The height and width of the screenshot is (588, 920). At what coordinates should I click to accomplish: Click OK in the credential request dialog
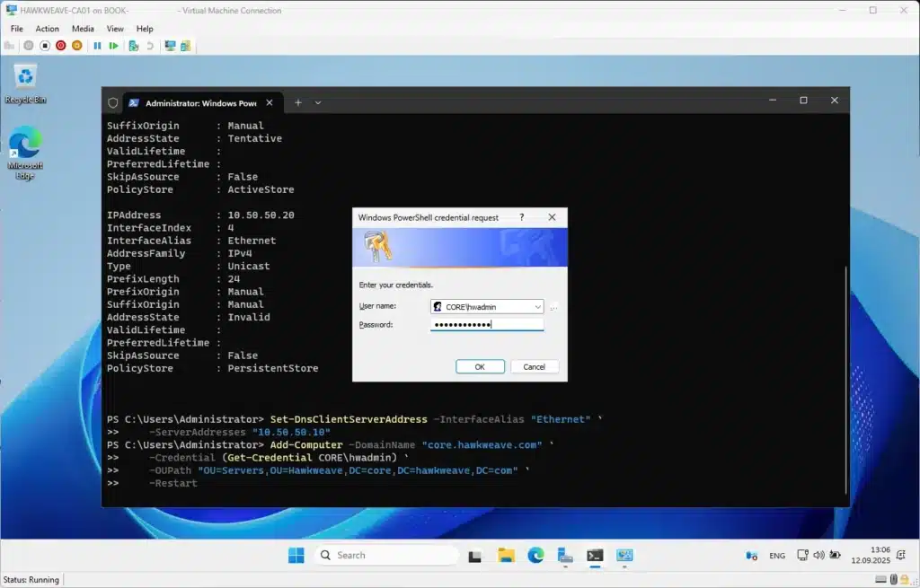480,366
